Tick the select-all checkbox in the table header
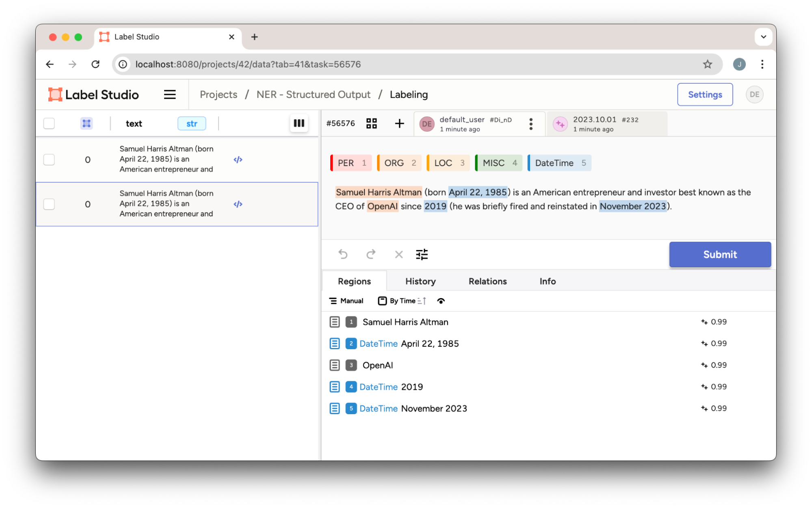 coord(49,123)
